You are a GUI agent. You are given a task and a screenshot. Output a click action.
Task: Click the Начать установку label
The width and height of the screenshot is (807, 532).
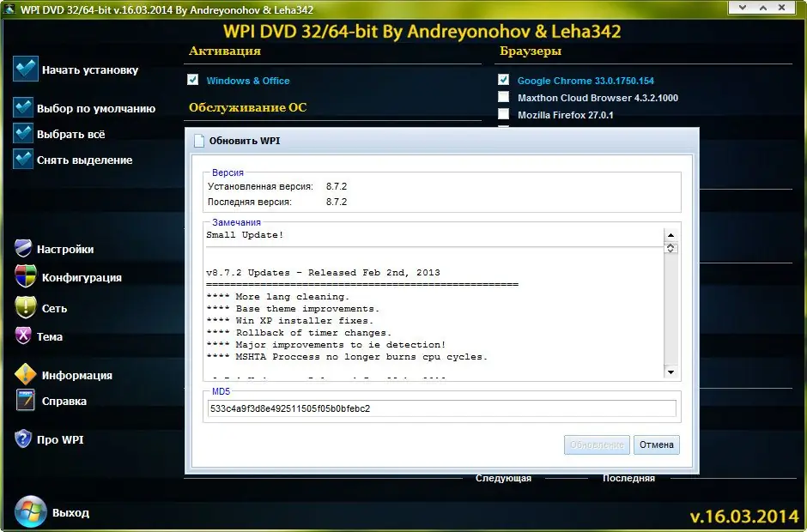click(x=90, y=70)
